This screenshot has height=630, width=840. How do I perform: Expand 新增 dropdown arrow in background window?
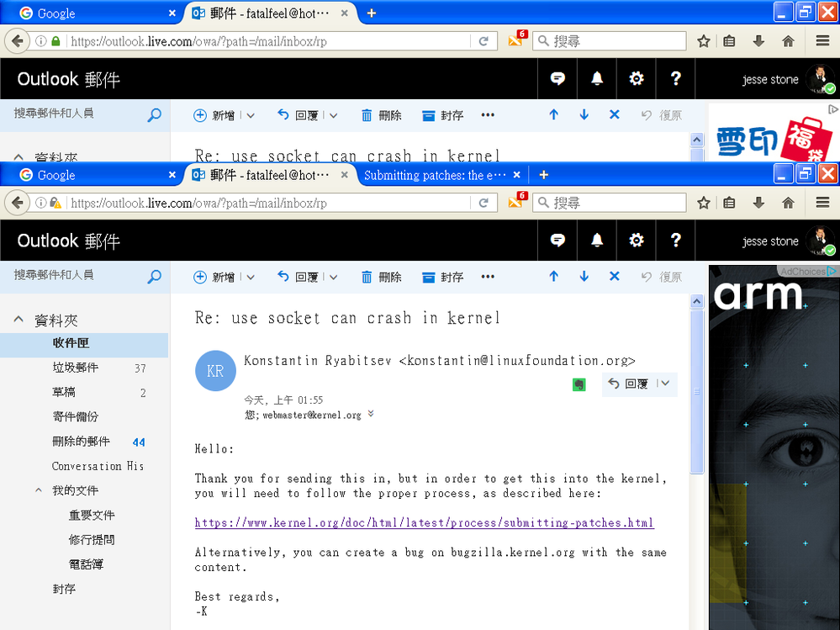tap(251, 116)
